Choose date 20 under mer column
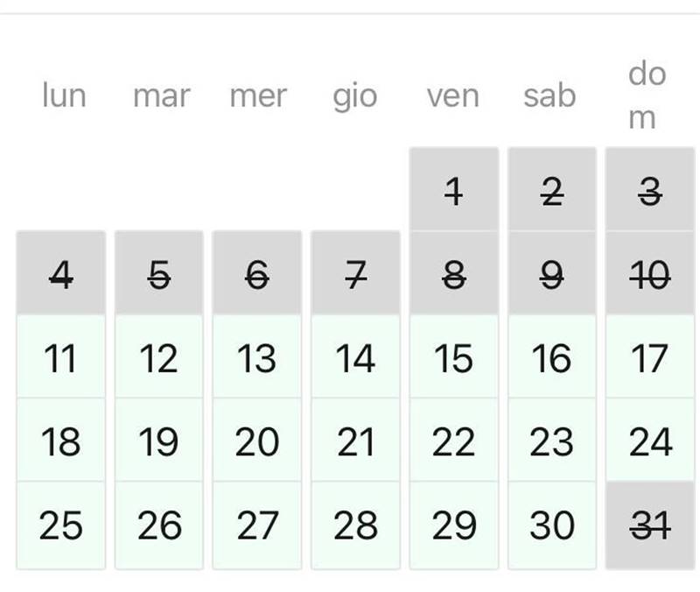This screenshot has width=700, height=592. pos(256,441)
